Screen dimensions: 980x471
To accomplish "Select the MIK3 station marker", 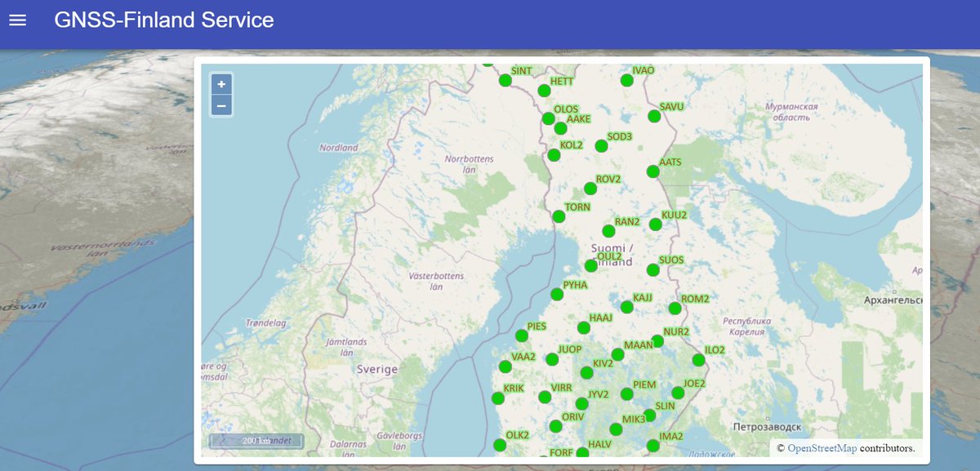I will pos(616,429).
